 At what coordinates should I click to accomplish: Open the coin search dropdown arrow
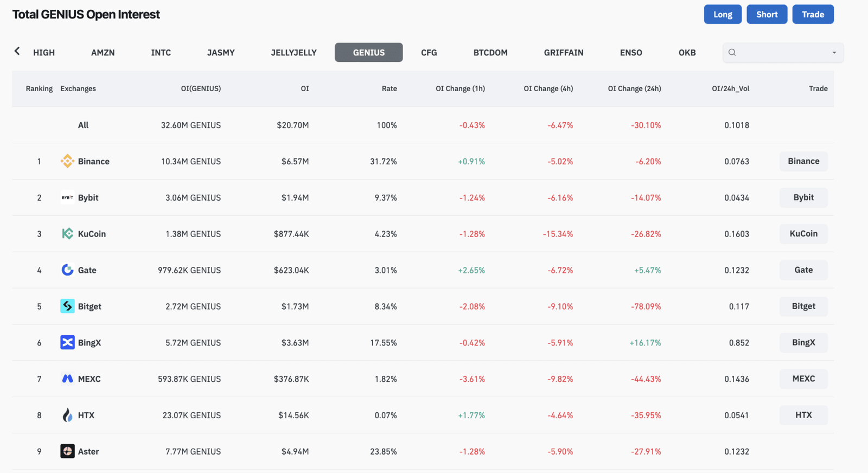[x=834, y=53]
